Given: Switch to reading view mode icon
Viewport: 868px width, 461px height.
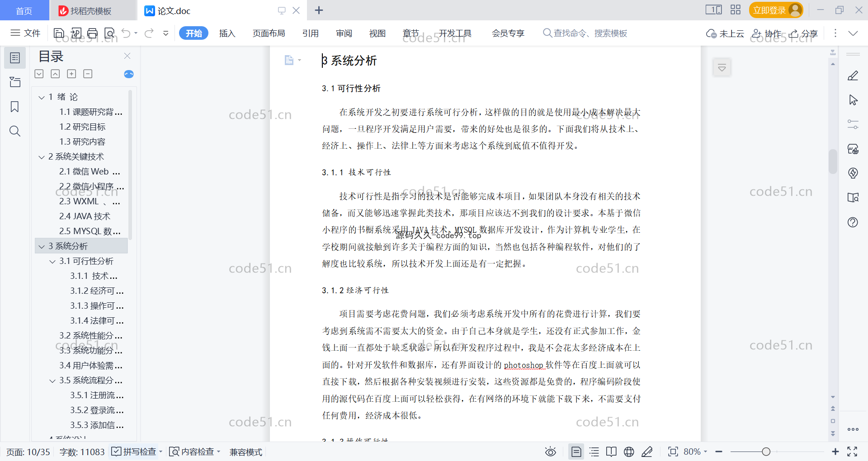Looking at the screenshot, I should pos(611,452).
